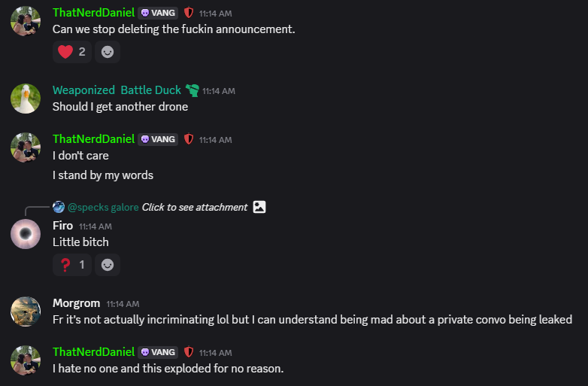Click the small specks galore reply avatar
The height and width of the screenshot is (386, 588).
[x=59, y=207]
